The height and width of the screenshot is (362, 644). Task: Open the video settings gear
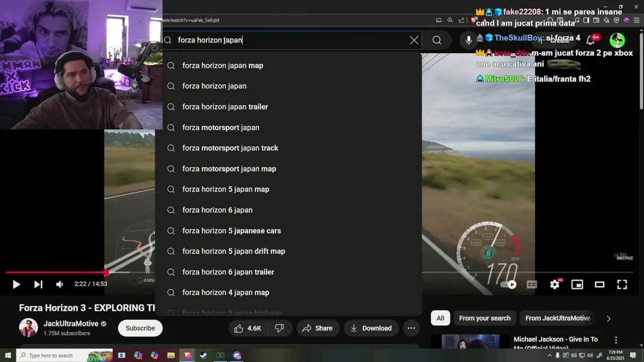pyautogui.click(x=555, y=285)
